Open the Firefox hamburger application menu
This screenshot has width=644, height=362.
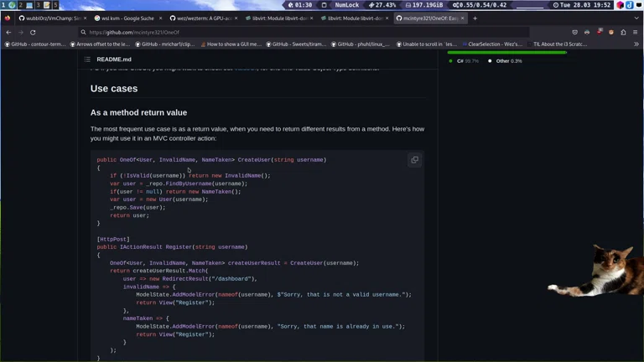click(635, 32)
